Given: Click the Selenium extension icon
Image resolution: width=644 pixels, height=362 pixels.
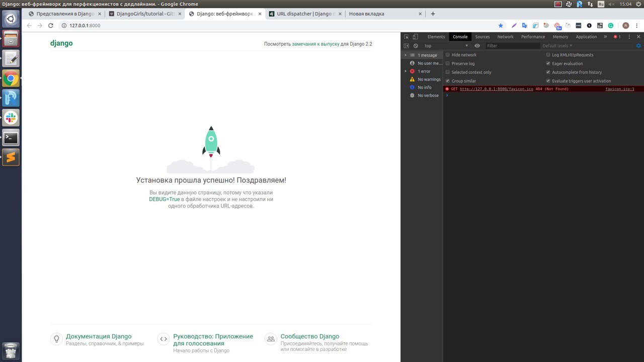Looking at the screenshot, I should point(600,26).
